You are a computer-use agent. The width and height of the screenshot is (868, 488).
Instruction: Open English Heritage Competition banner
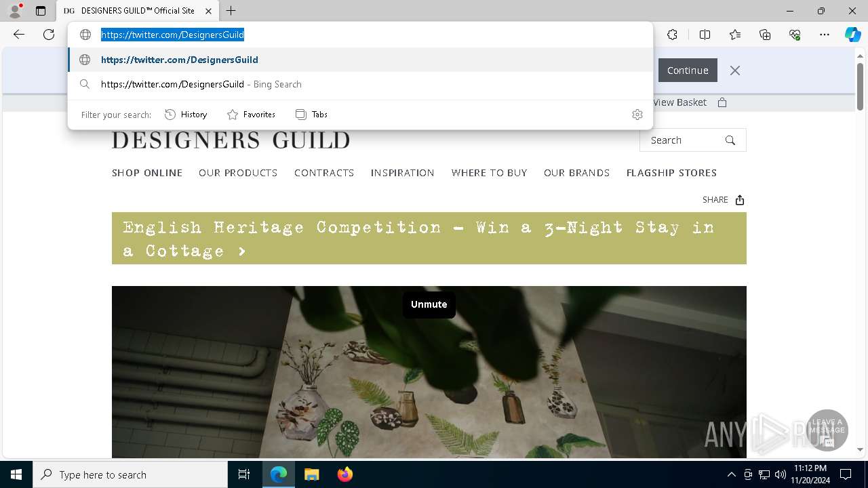click(x=429, y=239)
